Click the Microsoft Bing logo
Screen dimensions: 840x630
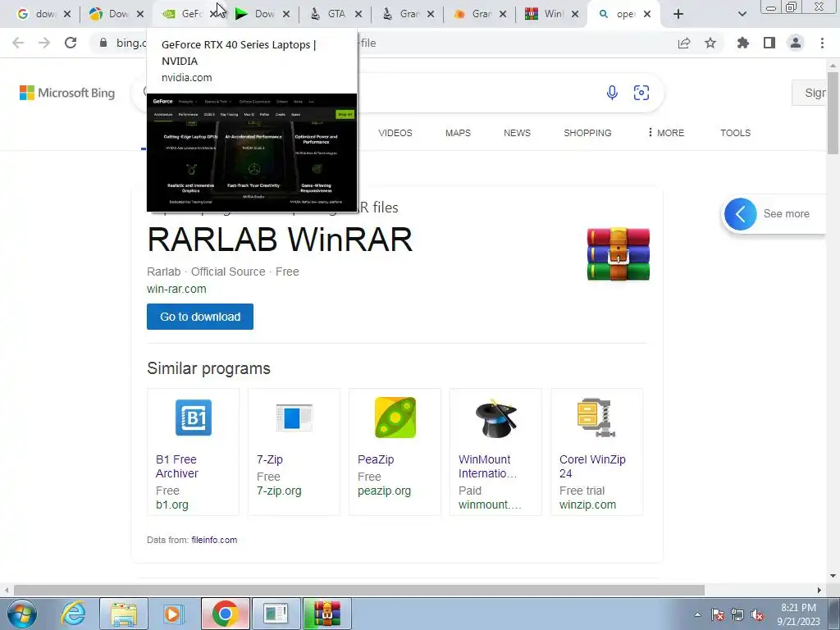[67, 93]
